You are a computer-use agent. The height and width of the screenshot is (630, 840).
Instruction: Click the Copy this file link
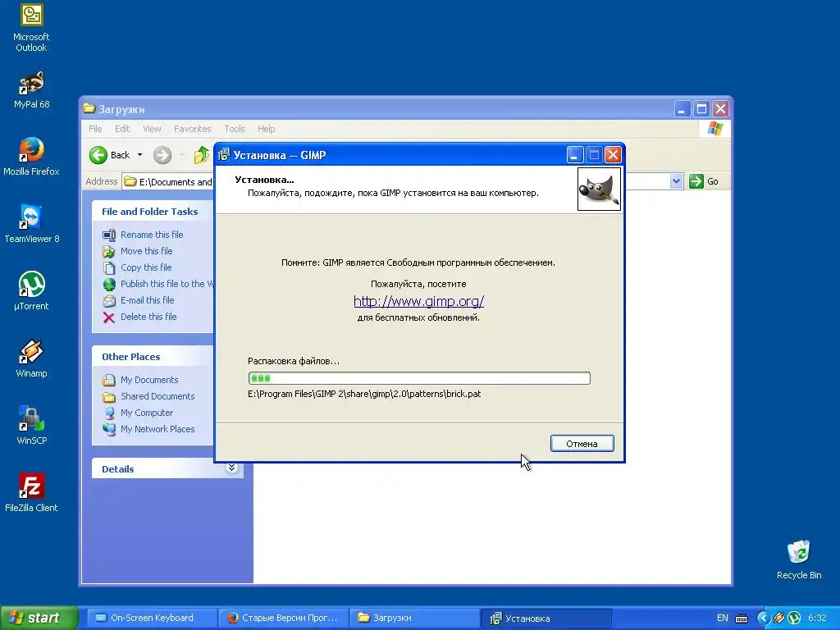146,267
